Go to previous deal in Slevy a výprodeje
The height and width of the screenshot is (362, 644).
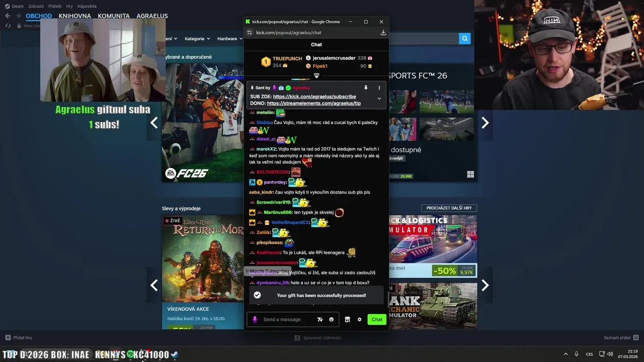coord(154,286)
